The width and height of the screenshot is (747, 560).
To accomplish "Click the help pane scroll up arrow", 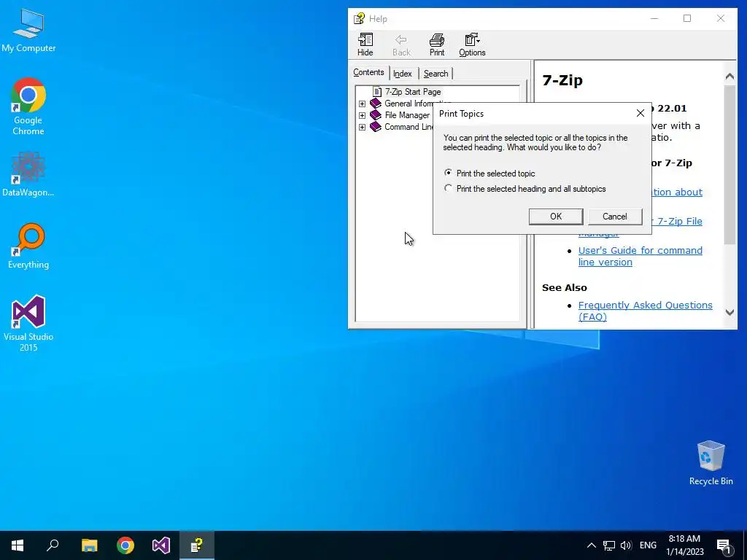I will tap(729, 76).
